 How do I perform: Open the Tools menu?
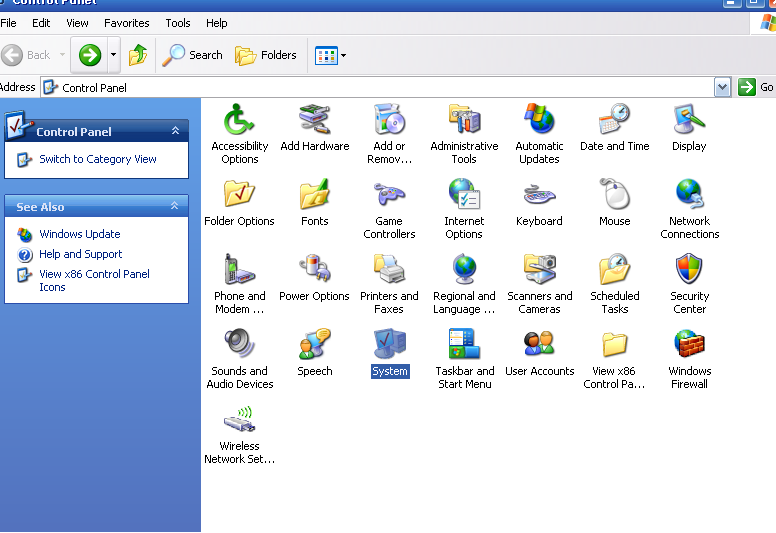[178, 23]
